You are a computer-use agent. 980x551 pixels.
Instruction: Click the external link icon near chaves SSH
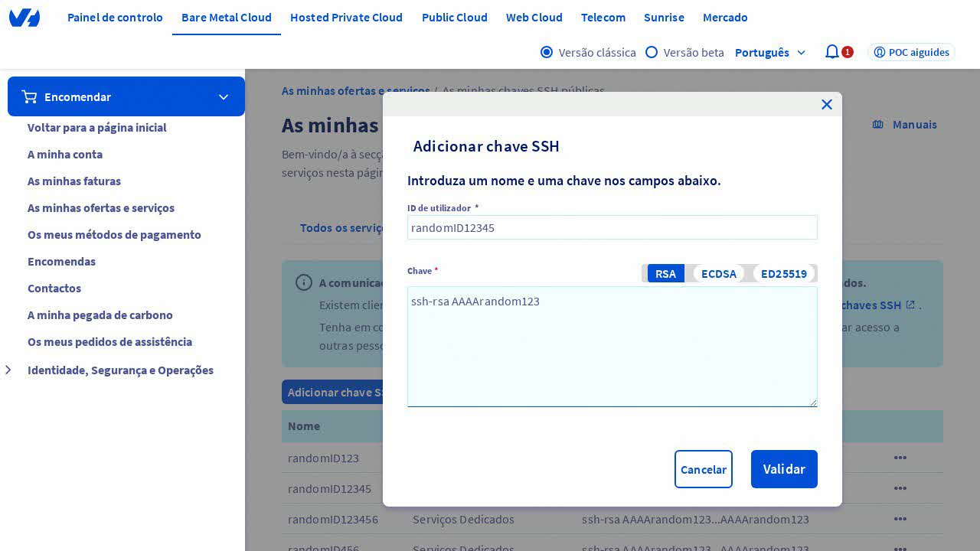[910, 305]
